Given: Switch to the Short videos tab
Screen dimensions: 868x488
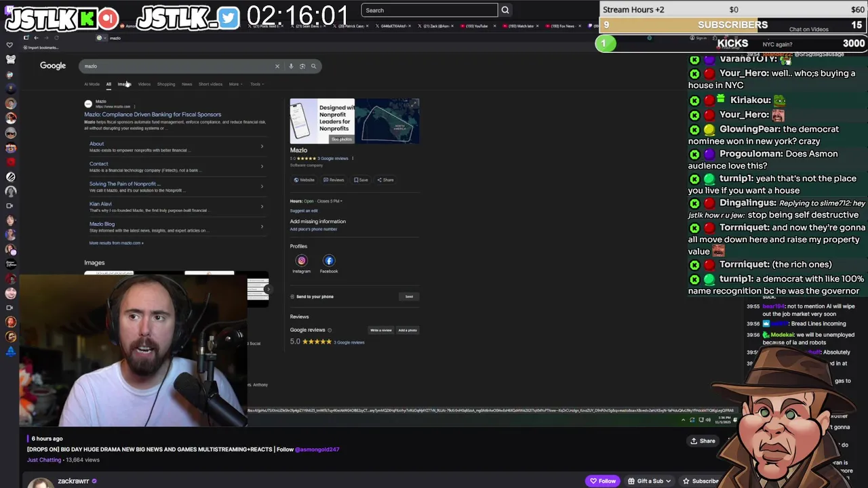Looking at the screenshot, I should click(x=210, y=84).
